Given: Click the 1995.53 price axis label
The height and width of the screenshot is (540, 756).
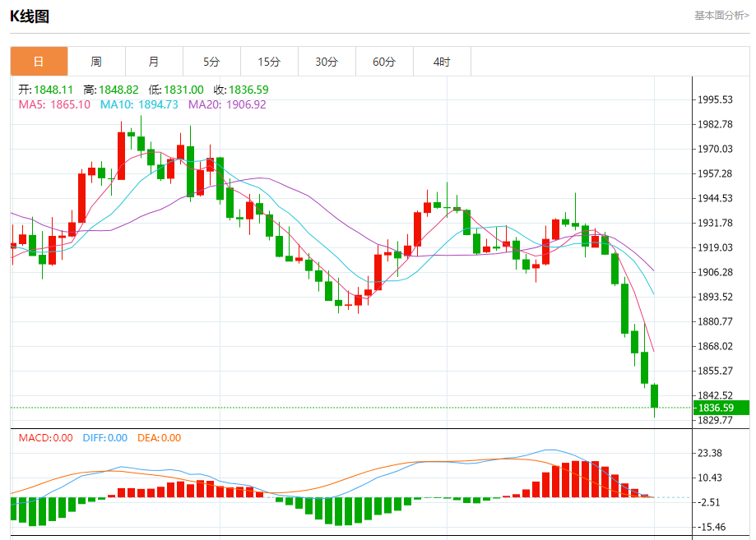Looking at the screenshot, I should click(x=716, y=99).
